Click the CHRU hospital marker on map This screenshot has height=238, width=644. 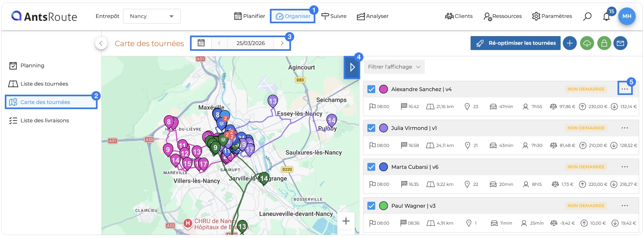[x=188, y=223]
